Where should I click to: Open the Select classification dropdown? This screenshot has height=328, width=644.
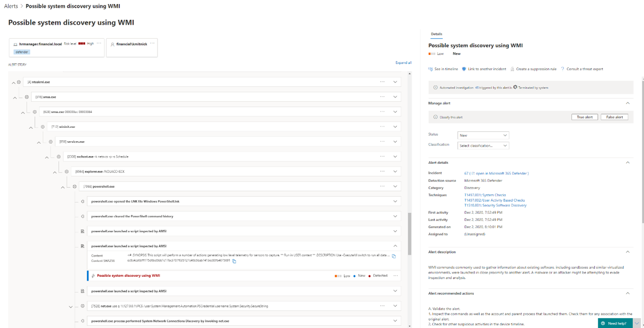click(483, 146)
